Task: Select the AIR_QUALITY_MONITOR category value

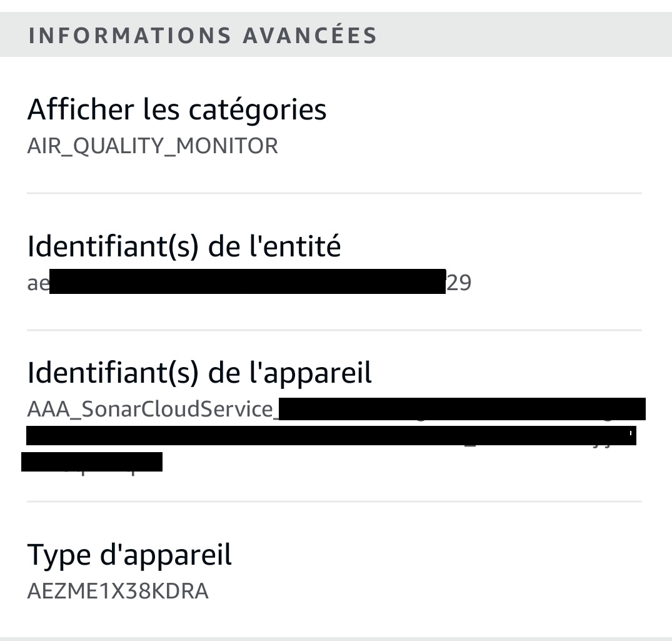Action: coord(153,146)
